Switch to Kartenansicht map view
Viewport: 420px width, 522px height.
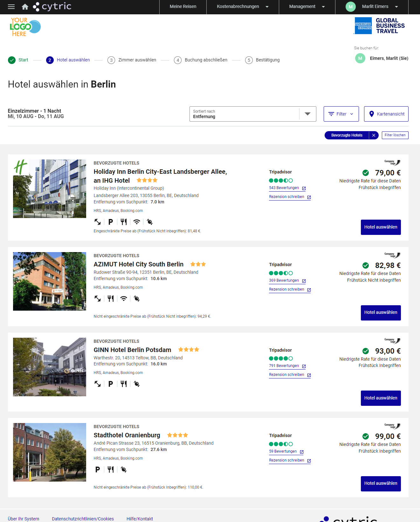[x=386, y=114]
